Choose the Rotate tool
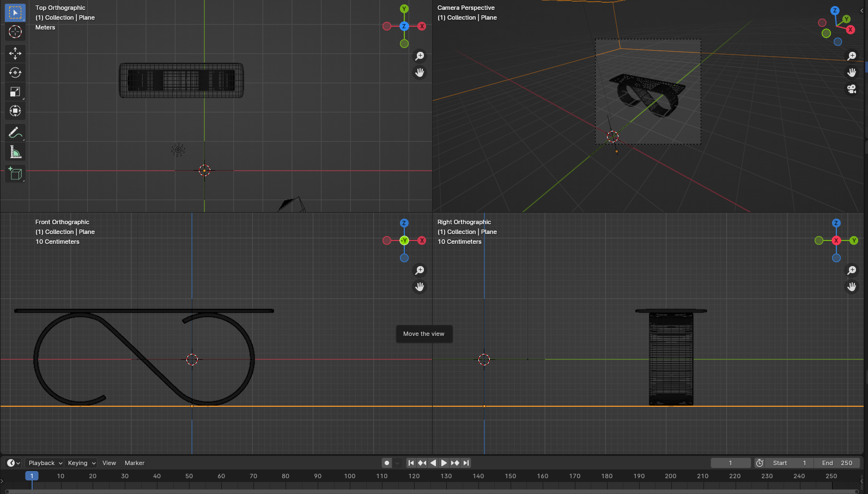The image size is (868, 494). (x=15, y=73)
